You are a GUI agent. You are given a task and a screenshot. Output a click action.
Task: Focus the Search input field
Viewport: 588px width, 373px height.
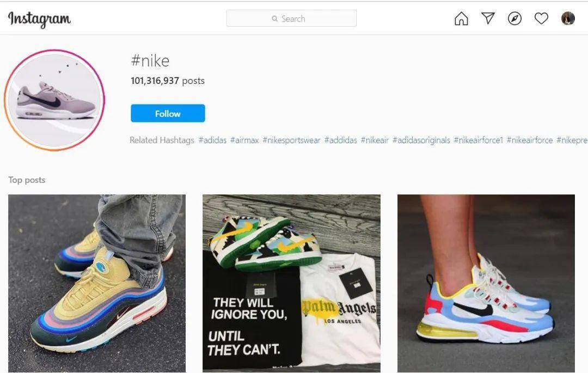click(291, 19)
